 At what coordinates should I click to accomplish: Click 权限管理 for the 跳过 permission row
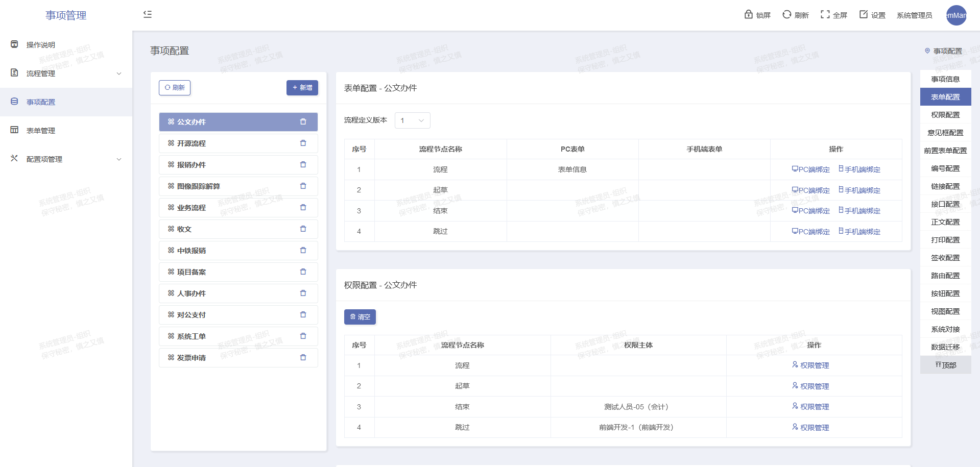coord(810,428)
